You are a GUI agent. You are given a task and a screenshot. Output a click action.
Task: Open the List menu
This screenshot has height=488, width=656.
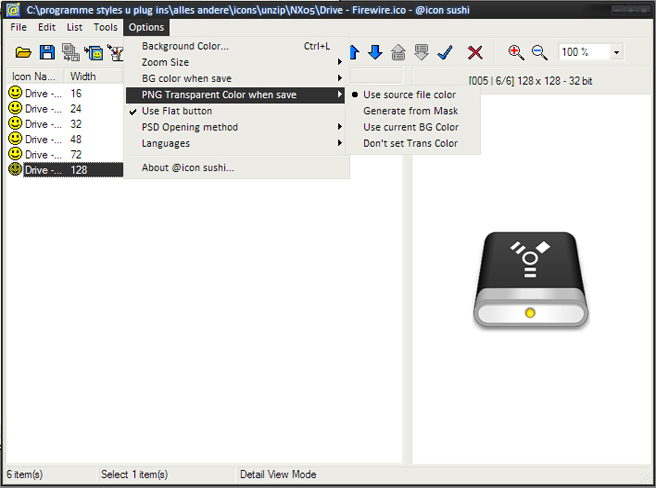click(74, 27)
